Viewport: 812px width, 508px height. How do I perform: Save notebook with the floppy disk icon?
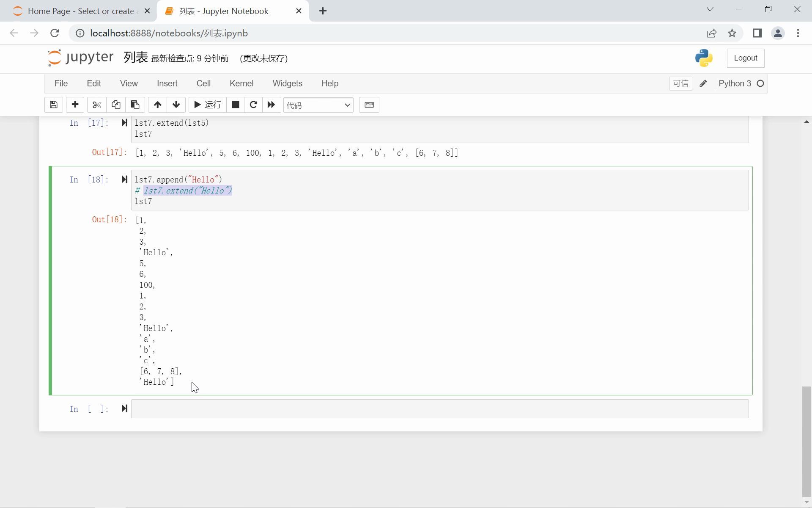point(54,105)
